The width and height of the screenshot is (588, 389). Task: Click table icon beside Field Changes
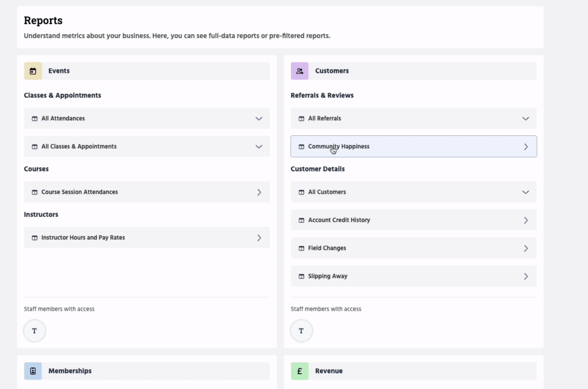point(301,249)
